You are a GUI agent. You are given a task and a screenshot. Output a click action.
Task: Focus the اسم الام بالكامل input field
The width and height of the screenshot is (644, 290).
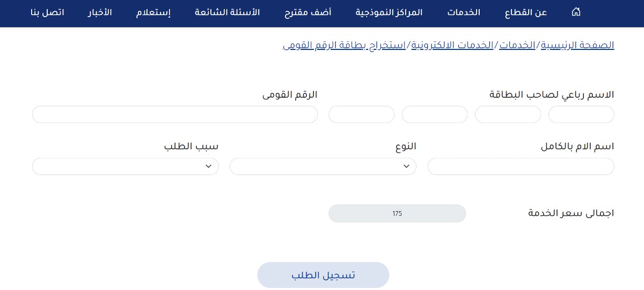coord(521,166)
